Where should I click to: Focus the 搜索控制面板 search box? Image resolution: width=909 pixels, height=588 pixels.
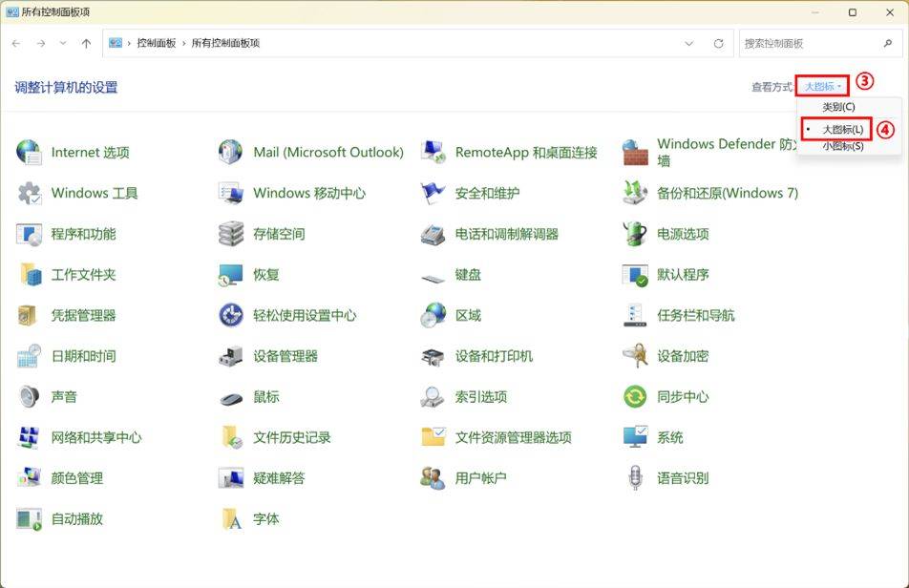pos(821,44)
